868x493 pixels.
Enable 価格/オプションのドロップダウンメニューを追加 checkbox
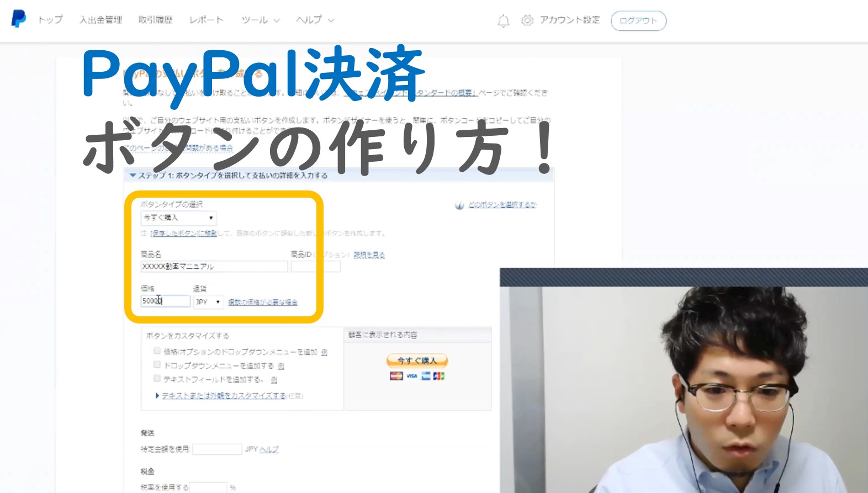[157, 351]
